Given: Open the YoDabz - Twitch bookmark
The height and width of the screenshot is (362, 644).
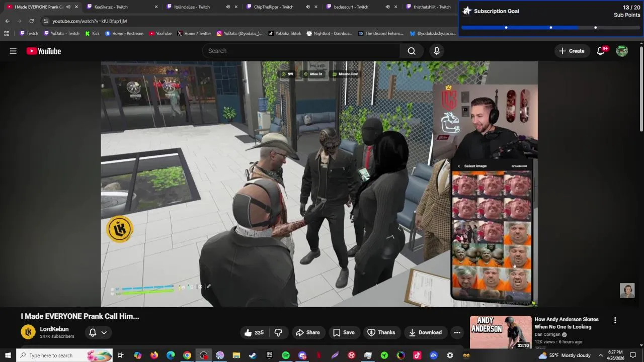Looking at the screenshot, I should [62, 34].
